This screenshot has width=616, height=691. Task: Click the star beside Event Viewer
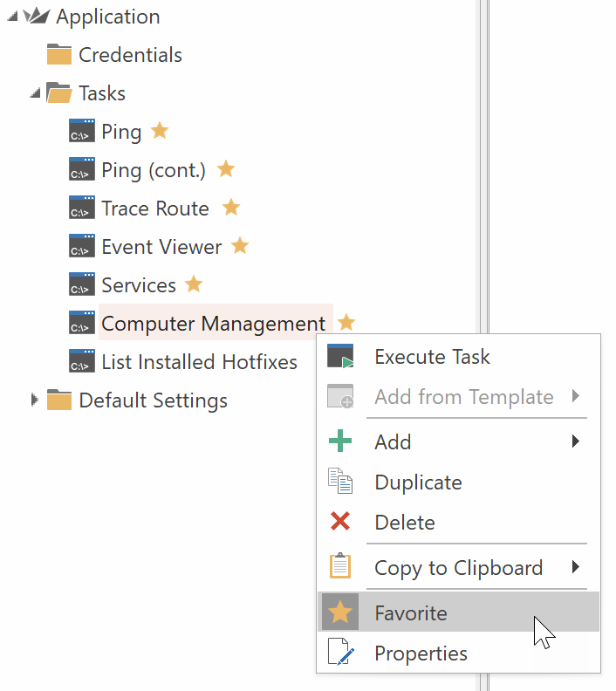[x=240, y=246]
